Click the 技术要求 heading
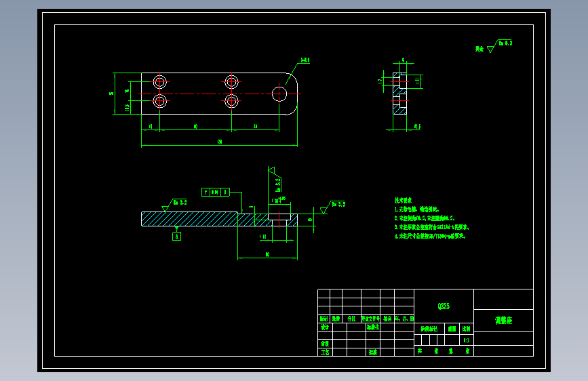Image resolution: width=588 pixels, height=381 pixels. [x=403, y=200]
